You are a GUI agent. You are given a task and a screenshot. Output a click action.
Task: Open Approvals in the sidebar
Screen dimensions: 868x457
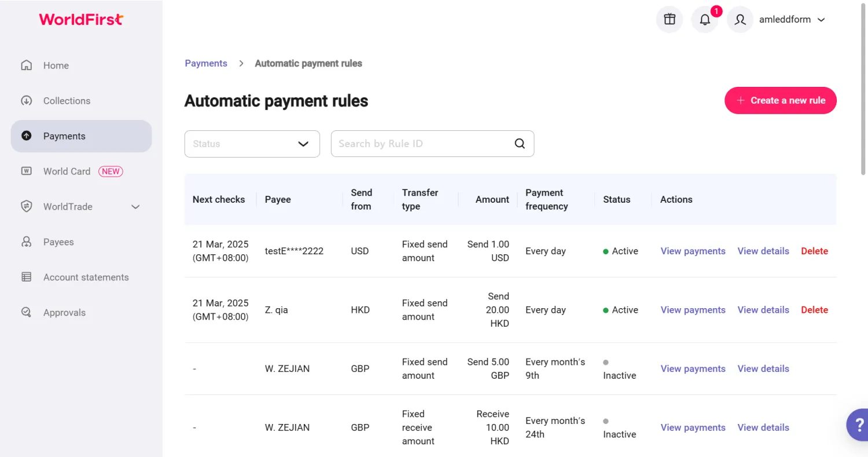click(81, 313)
